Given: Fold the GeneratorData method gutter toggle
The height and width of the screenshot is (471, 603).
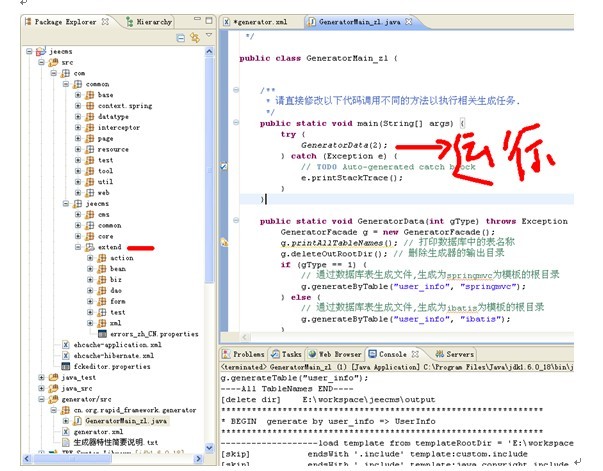Looking at the screenshot, I should (236, 220).
